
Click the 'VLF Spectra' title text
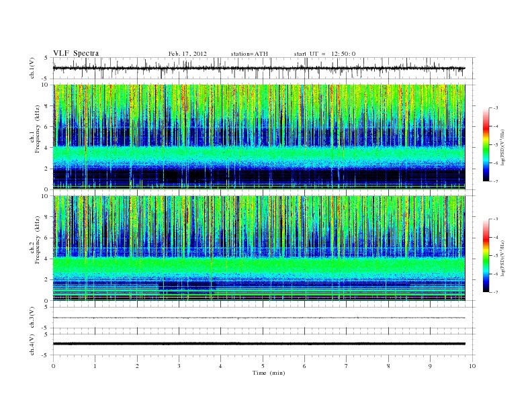76,53
